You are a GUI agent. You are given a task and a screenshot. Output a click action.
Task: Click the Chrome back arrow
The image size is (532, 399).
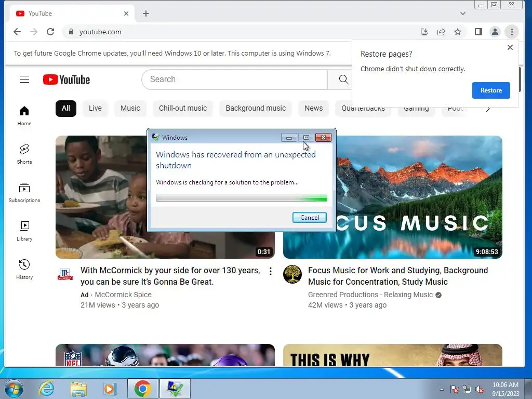[x=17, y=32]
